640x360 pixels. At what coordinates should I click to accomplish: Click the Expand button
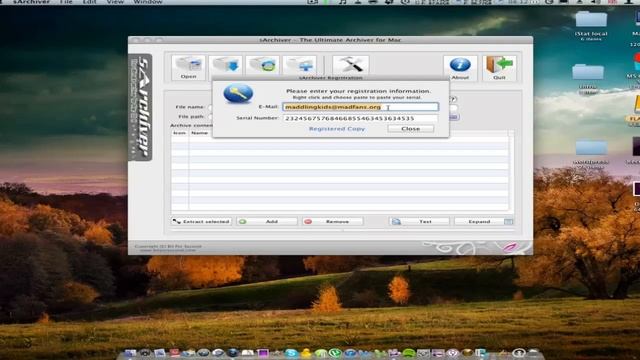[x=484, y=221]
